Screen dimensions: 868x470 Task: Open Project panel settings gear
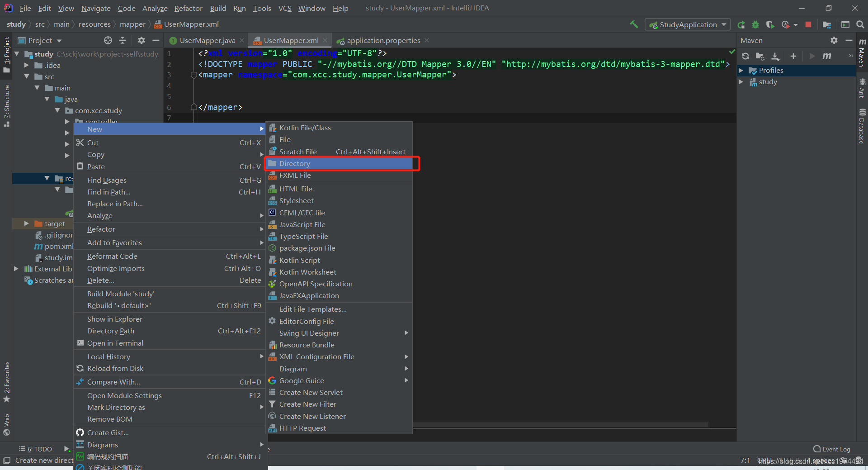point(142,40)
